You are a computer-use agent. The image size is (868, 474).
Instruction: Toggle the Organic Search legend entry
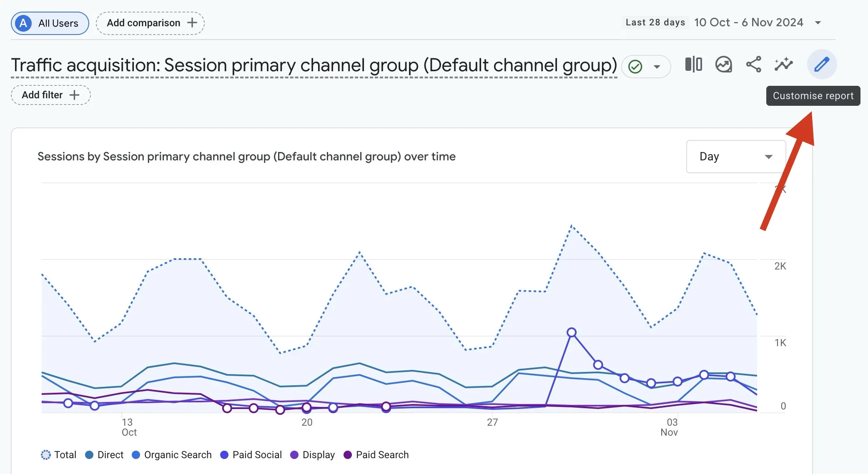[x=172, y=455]
